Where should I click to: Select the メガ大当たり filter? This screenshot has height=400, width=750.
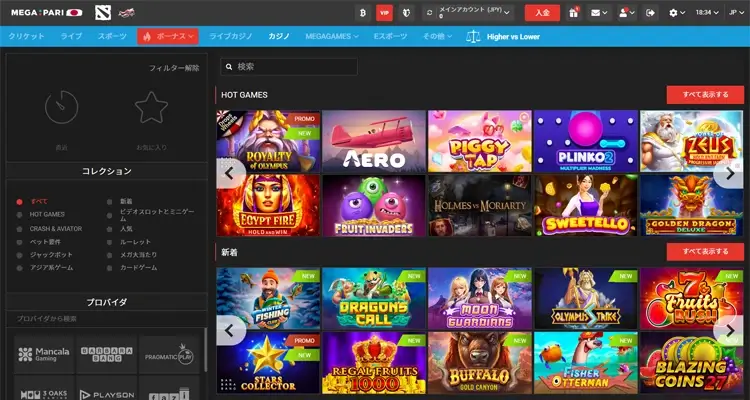(x=139, y=255)
